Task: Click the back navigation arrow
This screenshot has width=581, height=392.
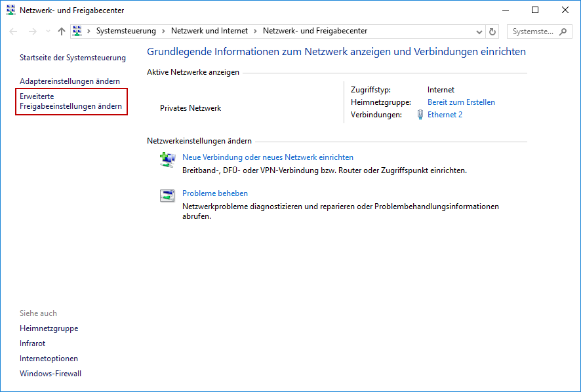Action: tap(13, 31)
